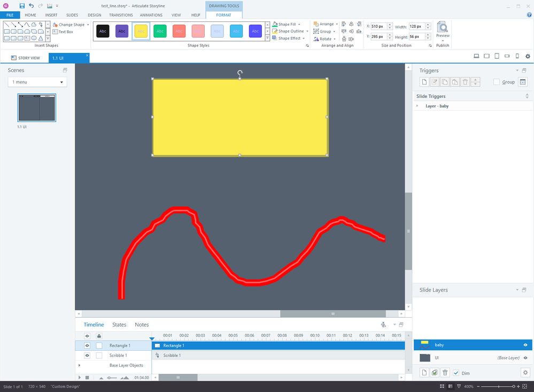Toggle visibility eye for Scribble 1
Viewport: 534px width, 392px height.
point(87,356)
